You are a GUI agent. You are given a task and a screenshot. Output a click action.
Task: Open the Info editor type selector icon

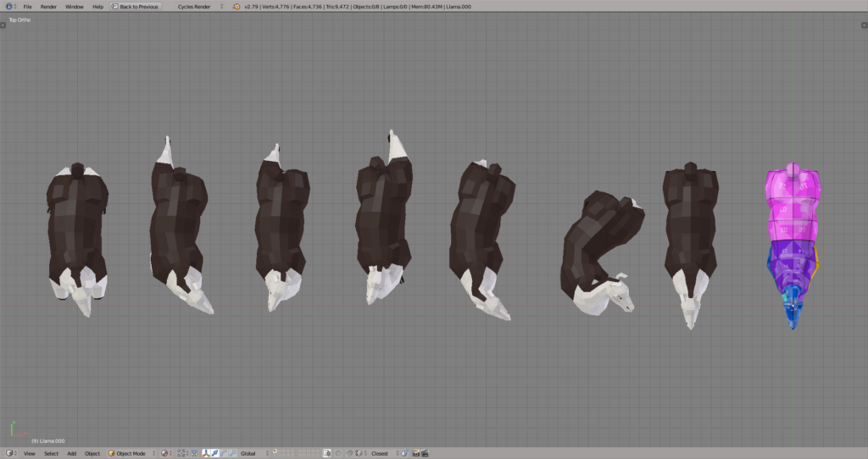pyautogui.click(x=10, y=6)
